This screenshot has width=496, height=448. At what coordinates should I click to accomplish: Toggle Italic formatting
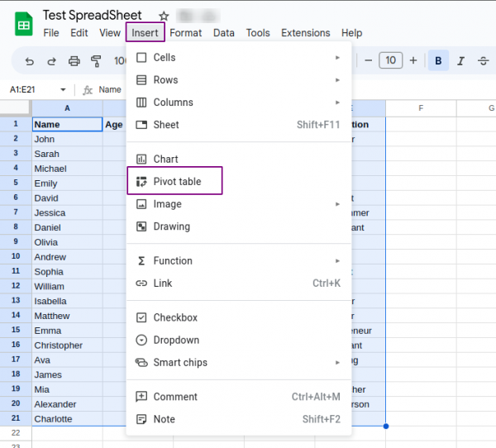tap(461, 60)
